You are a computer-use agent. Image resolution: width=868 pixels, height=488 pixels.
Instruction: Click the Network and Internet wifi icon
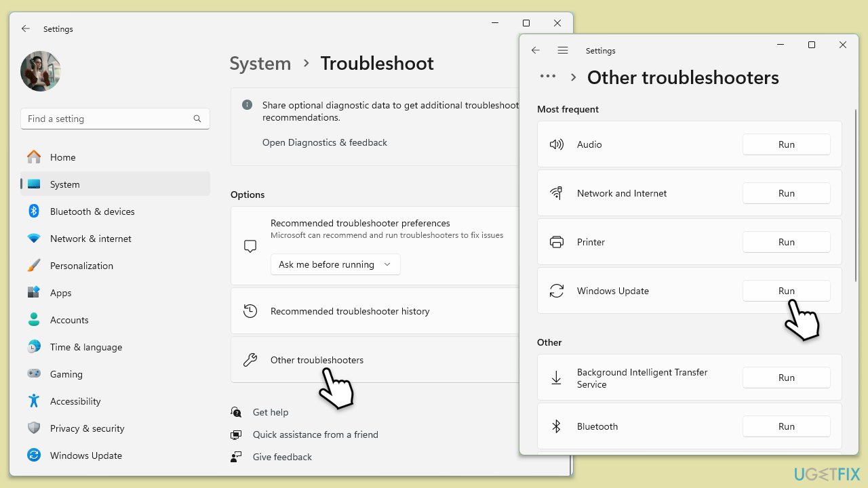(x=557, y=193)
